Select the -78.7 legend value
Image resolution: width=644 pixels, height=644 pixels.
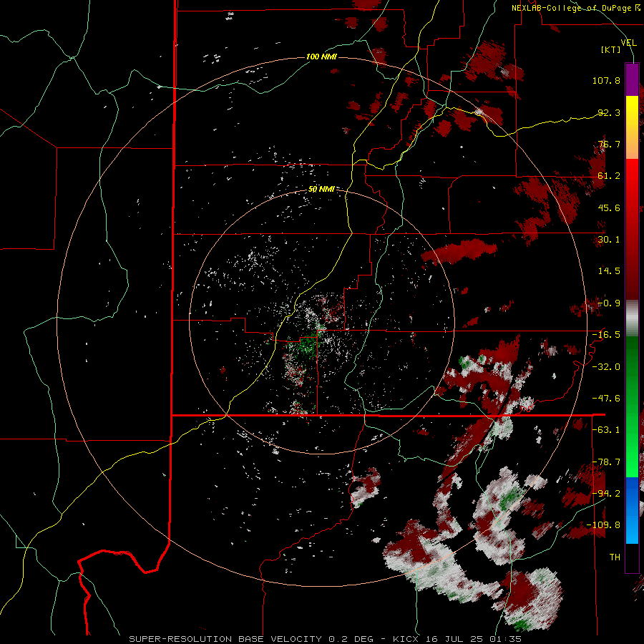pyautogui.click(x=606, y=462)
